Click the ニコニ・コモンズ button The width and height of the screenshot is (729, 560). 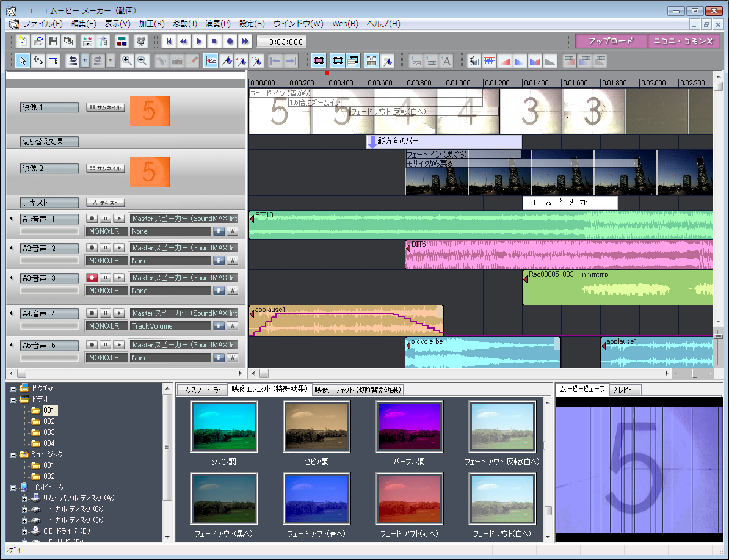pos(683,41)
